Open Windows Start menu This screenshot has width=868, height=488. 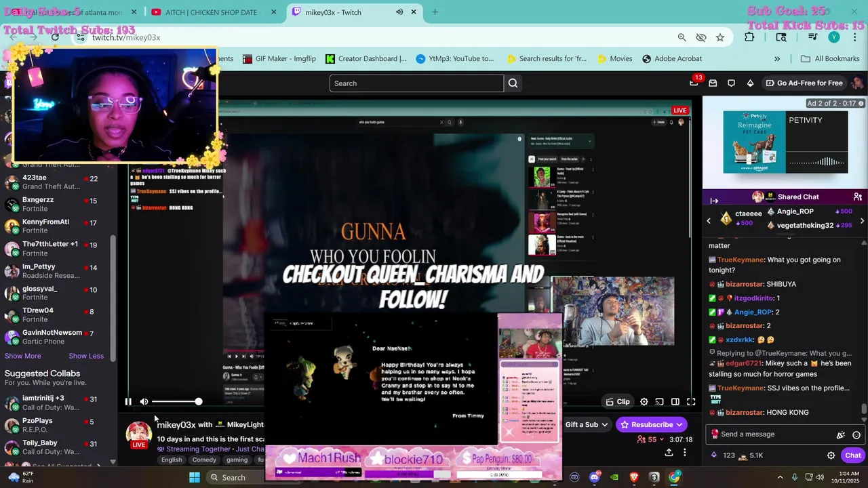pos(195,477)
